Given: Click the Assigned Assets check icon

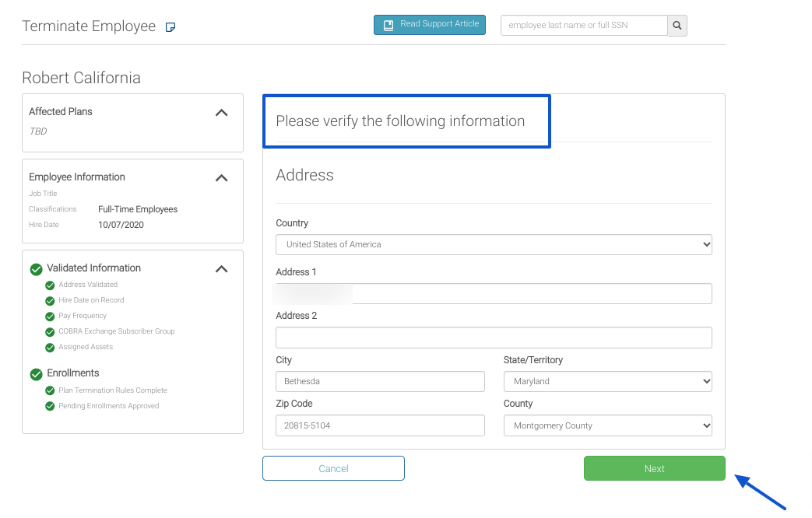Looking at the screenshot, I should coord(50,348).
